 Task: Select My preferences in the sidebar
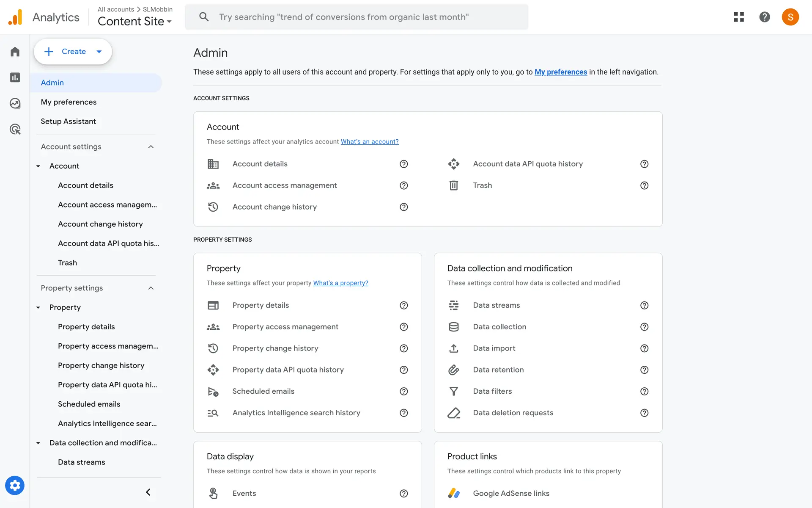click(69, 102)
